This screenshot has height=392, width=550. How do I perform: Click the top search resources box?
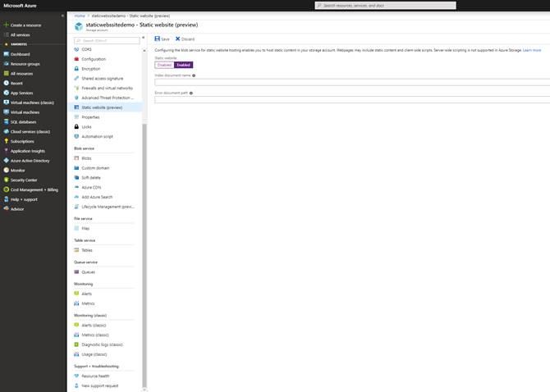coord(386,5)
